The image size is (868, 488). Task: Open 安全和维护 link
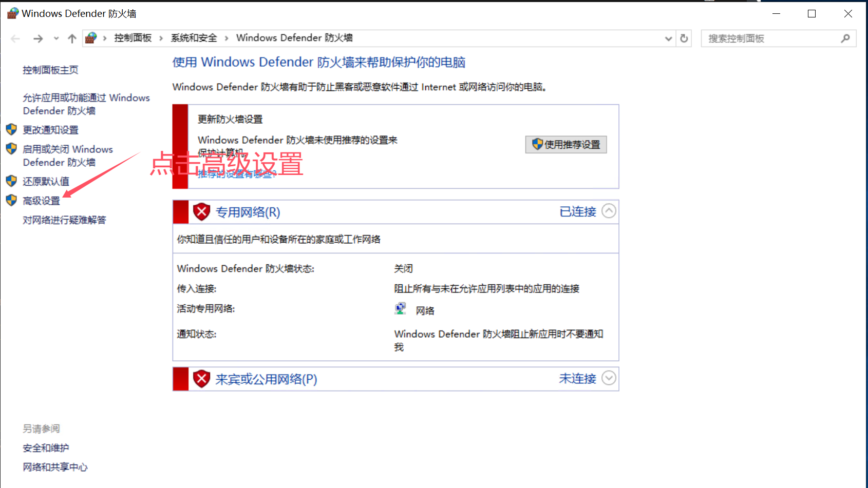coord(46,448)
